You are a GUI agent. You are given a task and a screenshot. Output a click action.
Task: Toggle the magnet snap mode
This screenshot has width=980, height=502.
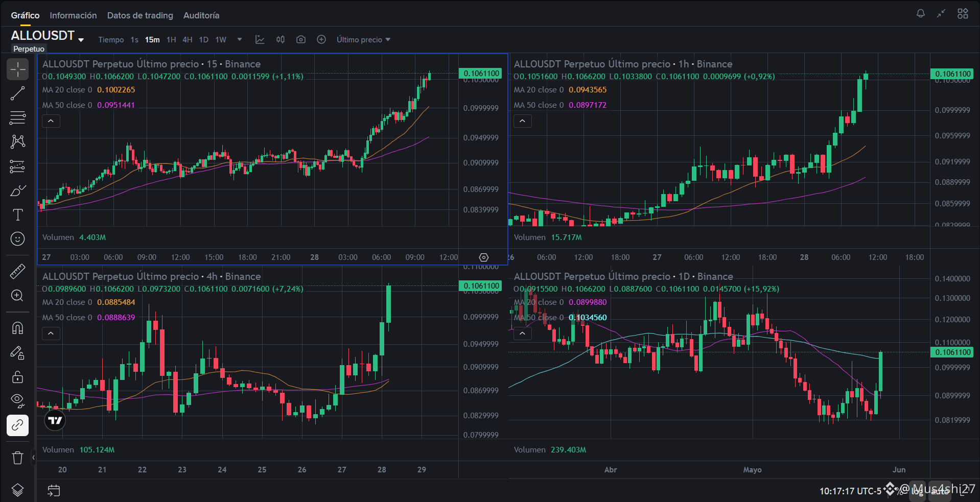point(17,328)
